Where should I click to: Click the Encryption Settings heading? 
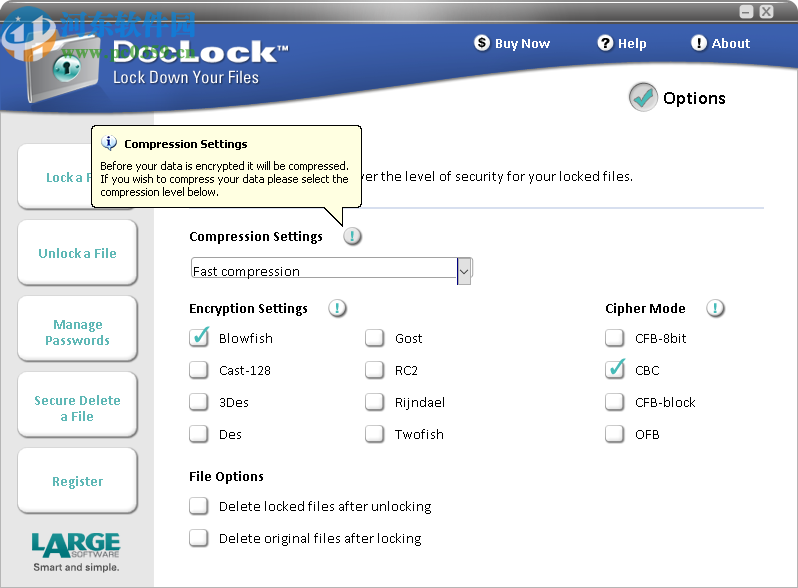(248, 309)
